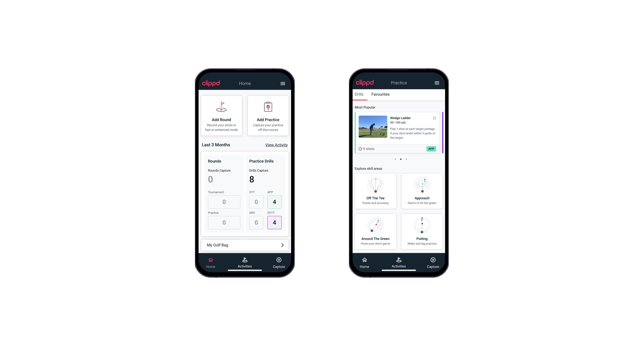The image size is (644, 346).
Task: Click View Activity link on Home screen
Action: (x=276, y=145)
